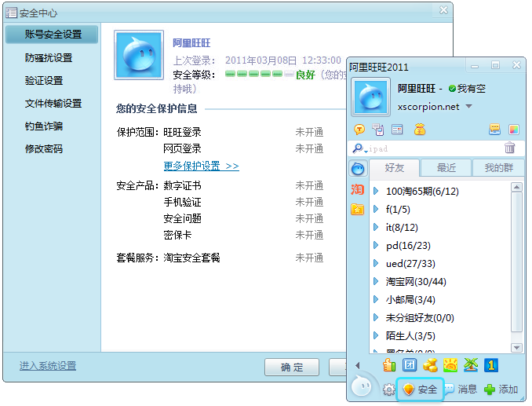
Task: Open the gear settings icon
Action: 389,390
